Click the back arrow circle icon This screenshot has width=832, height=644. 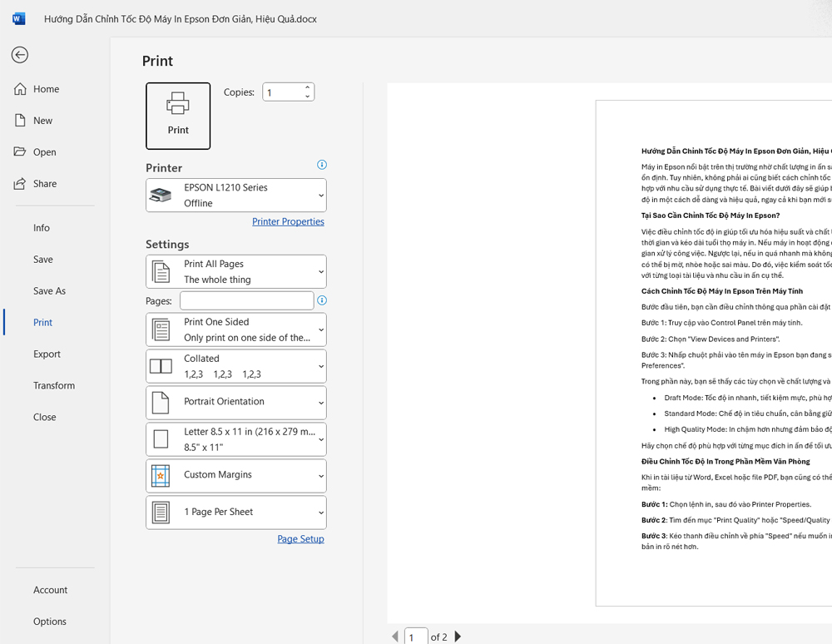20,55
